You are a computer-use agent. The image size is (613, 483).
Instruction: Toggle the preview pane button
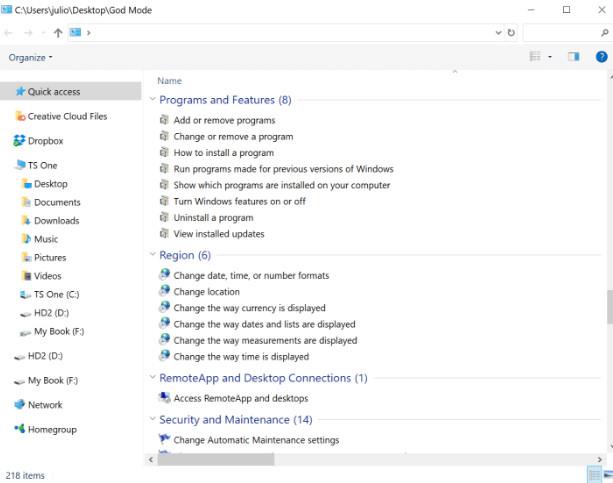tap(574, 57)
